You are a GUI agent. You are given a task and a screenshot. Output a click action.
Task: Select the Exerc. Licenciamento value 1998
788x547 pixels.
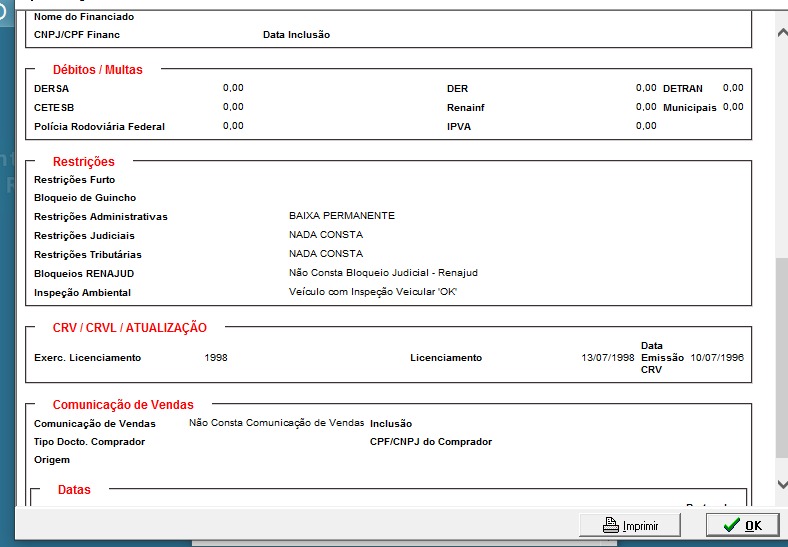click(215, 357)
